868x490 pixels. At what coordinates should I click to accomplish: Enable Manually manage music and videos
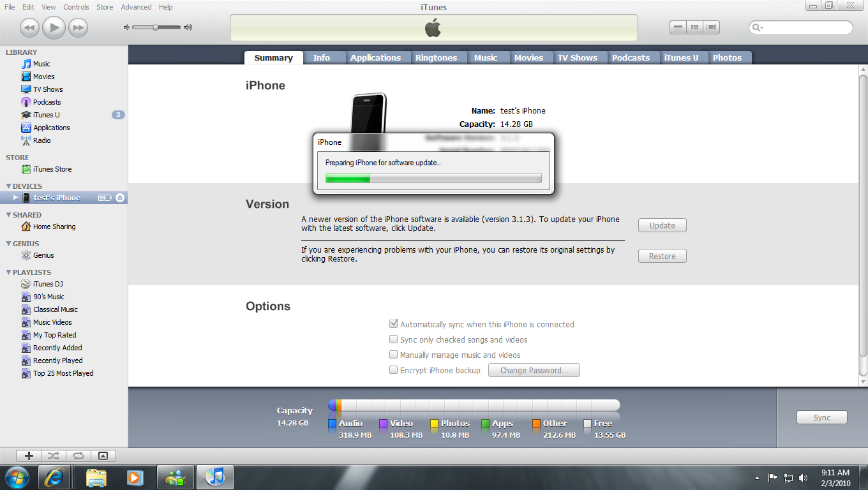coord(394,355)
